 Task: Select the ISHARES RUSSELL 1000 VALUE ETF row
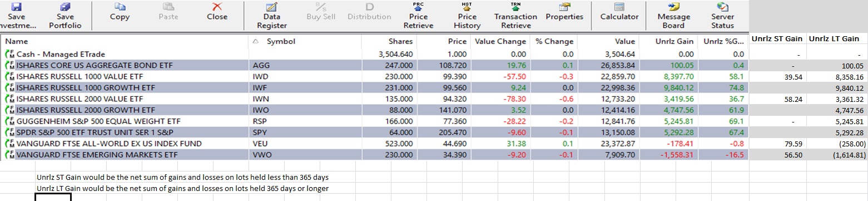(375, 76)
